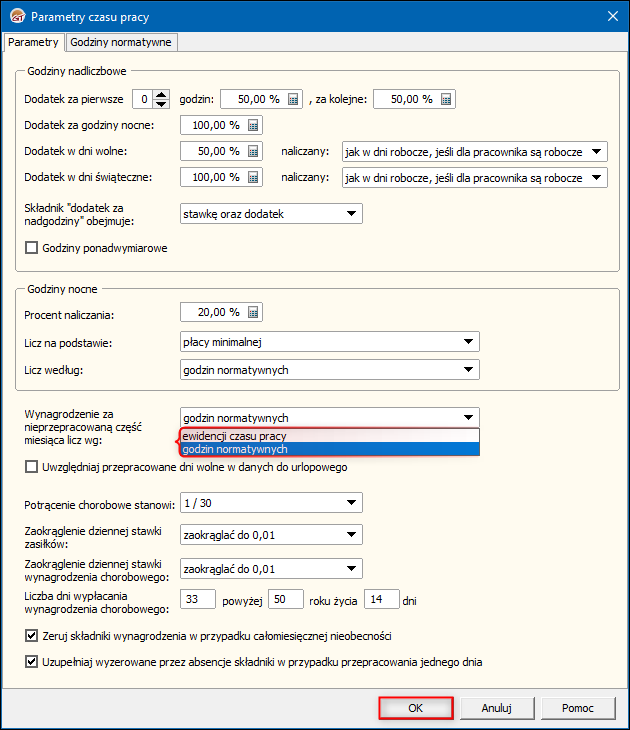
Task: Open calculator for 'za kolejne' percentage
Action: pos(446,99)
